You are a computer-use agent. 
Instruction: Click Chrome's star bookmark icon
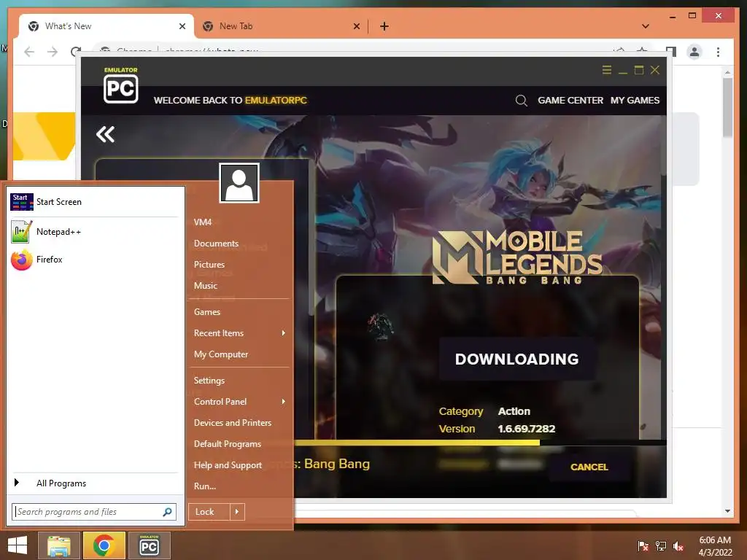pyautogui.click(x=642, y=51)
